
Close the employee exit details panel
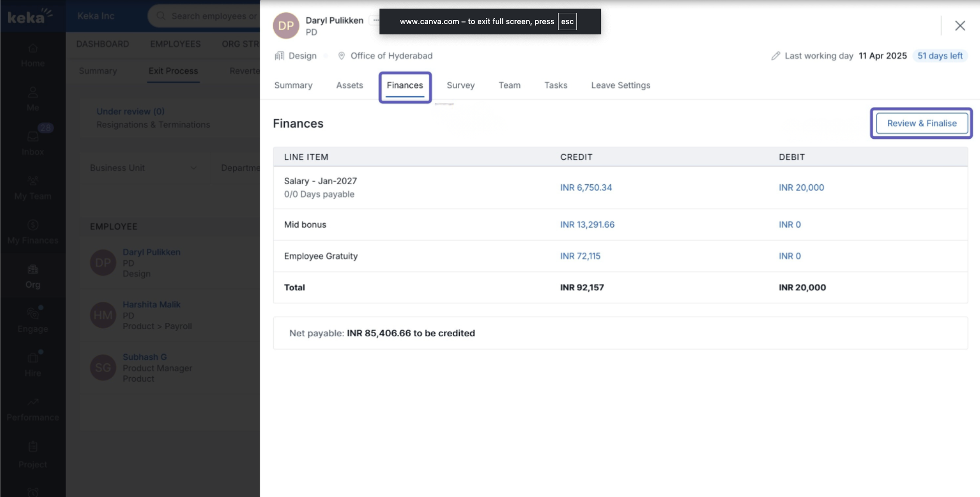(960, 26)
